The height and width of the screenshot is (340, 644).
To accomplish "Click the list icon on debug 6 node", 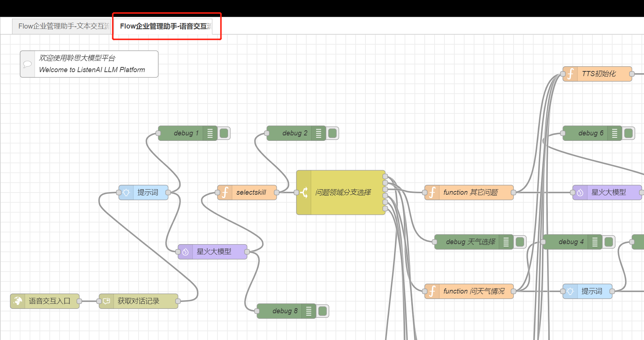I will [614, 133].
